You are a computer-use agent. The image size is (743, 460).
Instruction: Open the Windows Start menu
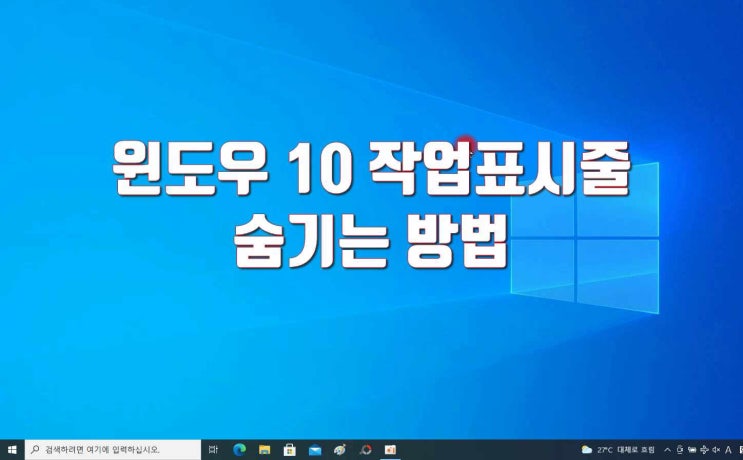tap(11, 450)
